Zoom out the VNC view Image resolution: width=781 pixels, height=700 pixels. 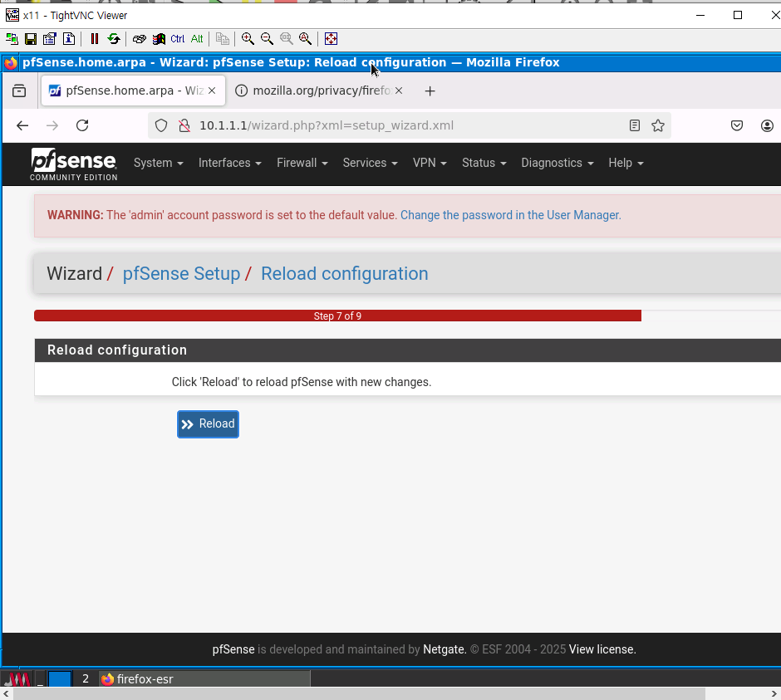click(267, 39)
